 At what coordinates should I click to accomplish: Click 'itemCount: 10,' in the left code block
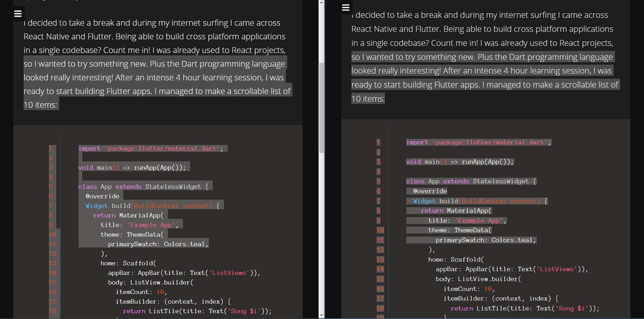(x=141, y=292)
